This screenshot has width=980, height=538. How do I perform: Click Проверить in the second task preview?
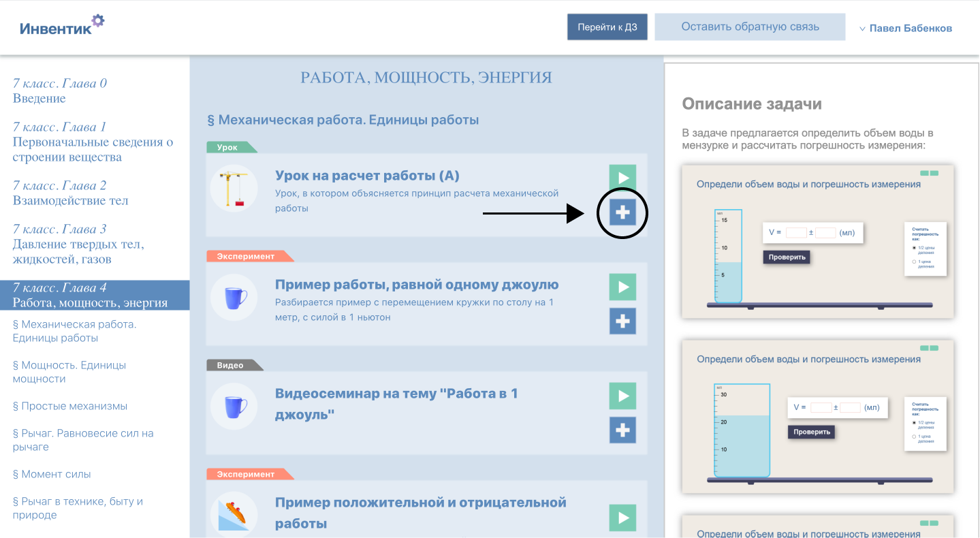tap(811, 432)
